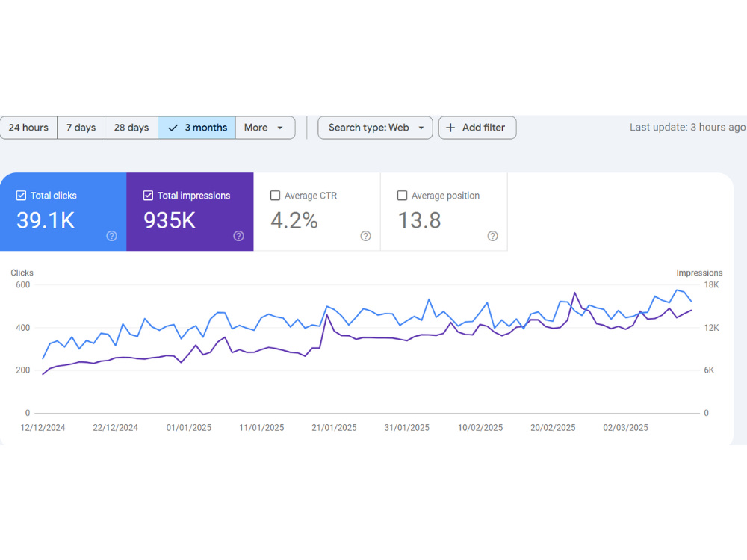Enable the Average CTR checkbox
Image resolution: width=747 pixels, height=560 pixels.
tap(275, 195)
